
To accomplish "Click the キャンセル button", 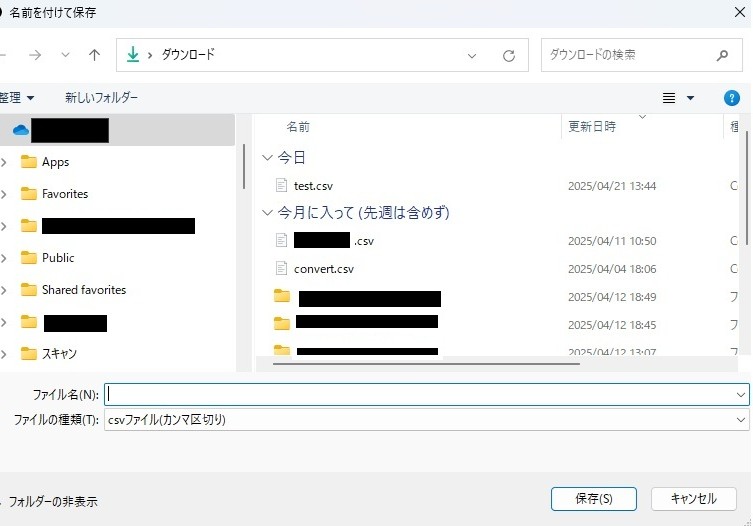I will pyautogui.click(x=693, y=499).
